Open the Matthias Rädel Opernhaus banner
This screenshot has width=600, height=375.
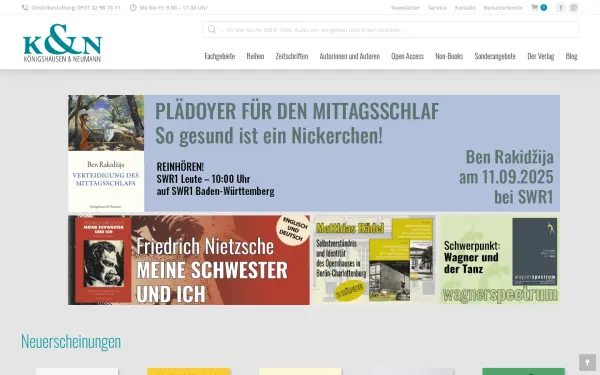pos(375,260)
